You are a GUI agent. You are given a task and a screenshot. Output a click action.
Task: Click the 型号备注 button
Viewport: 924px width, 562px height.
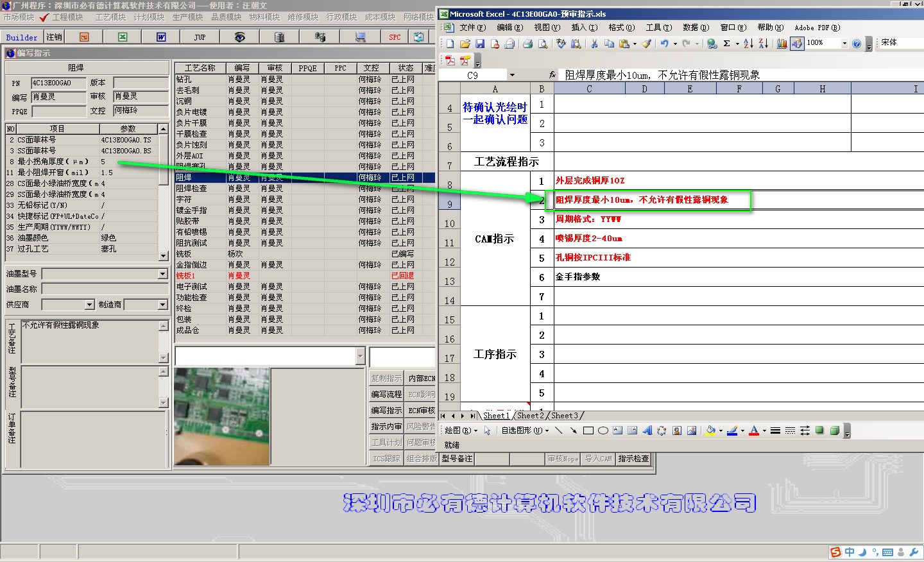point(457,459)
